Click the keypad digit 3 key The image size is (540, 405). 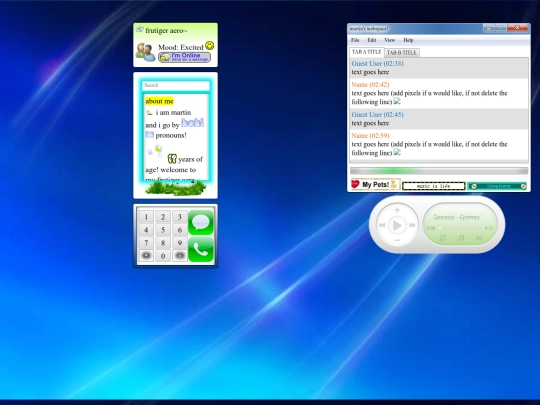coord(179,217)
